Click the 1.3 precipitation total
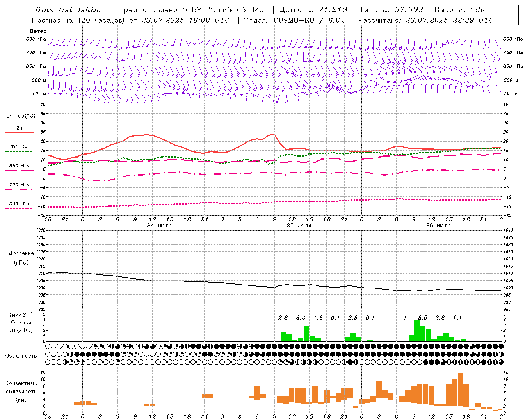This screenshot has width=525, height=420. (x=318, y=318)
